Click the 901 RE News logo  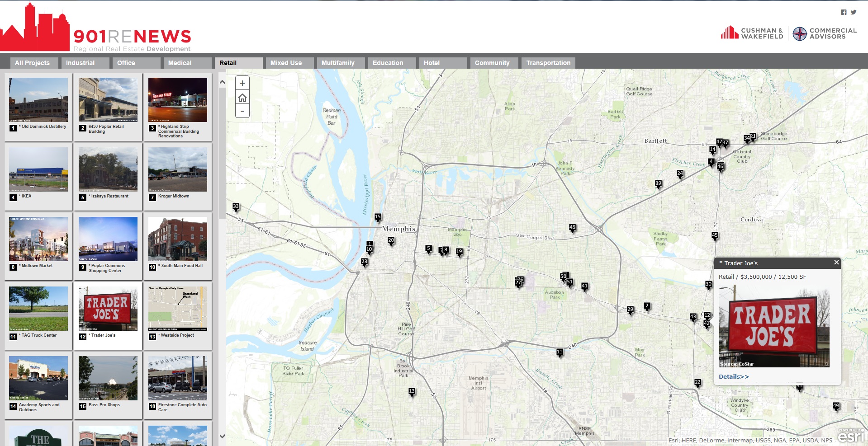(x=96, y=28)
